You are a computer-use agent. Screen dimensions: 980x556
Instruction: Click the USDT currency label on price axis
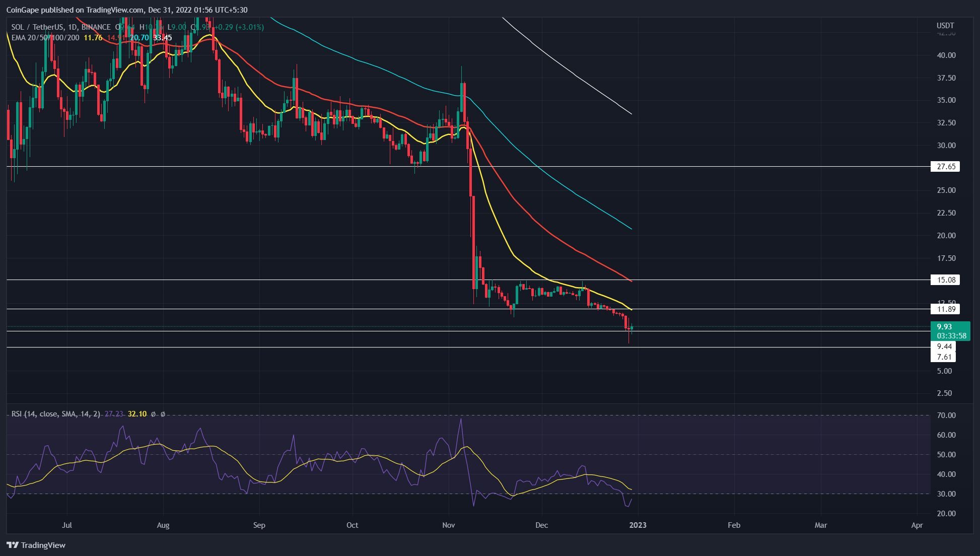(945, 26)
